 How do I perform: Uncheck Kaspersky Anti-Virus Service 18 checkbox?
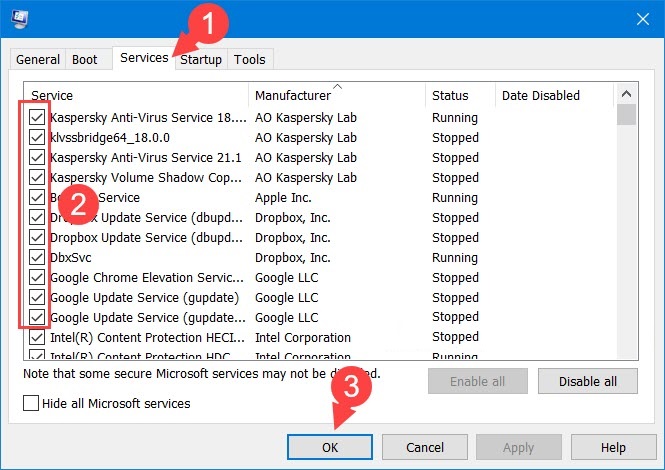[37, 118]
